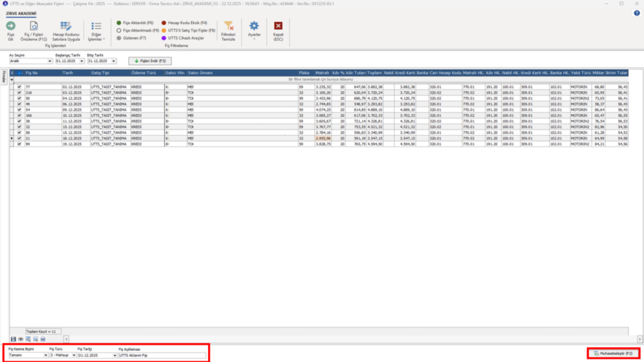644x362 pixels.
Task: Click date cell 19.12.2025
Action: pos(75,144)
